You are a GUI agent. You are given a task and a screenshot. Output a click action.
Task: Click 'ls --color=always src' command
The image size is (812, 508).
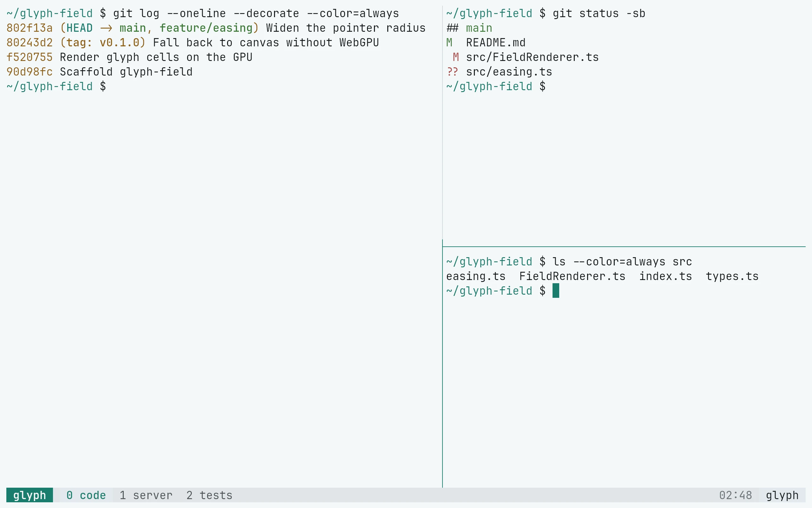[622, 261]
